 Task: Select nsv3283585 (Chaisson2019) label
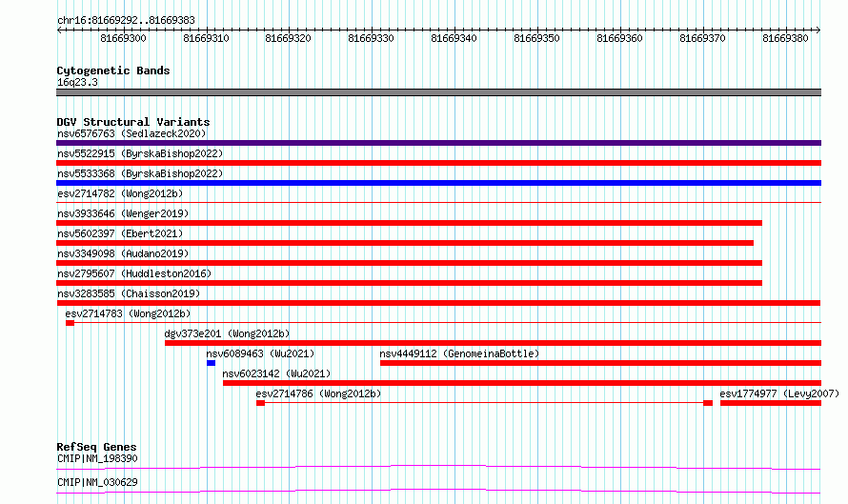click(x=129, y=293)
